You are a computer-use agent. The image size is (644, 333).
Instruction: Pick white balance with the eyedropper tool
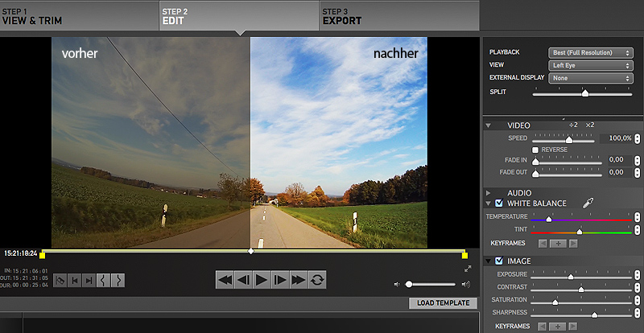pyautogui.click(x=588, y=203)
